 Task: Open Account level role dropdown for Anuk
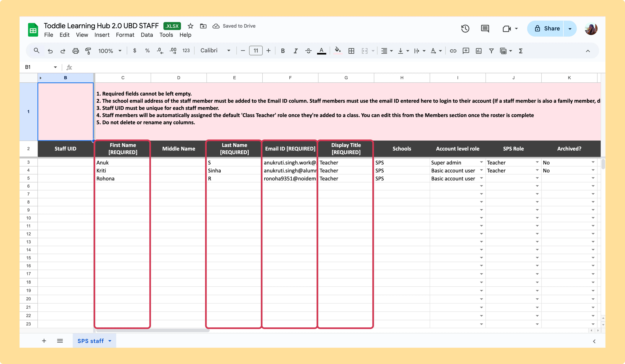[481, 162]
